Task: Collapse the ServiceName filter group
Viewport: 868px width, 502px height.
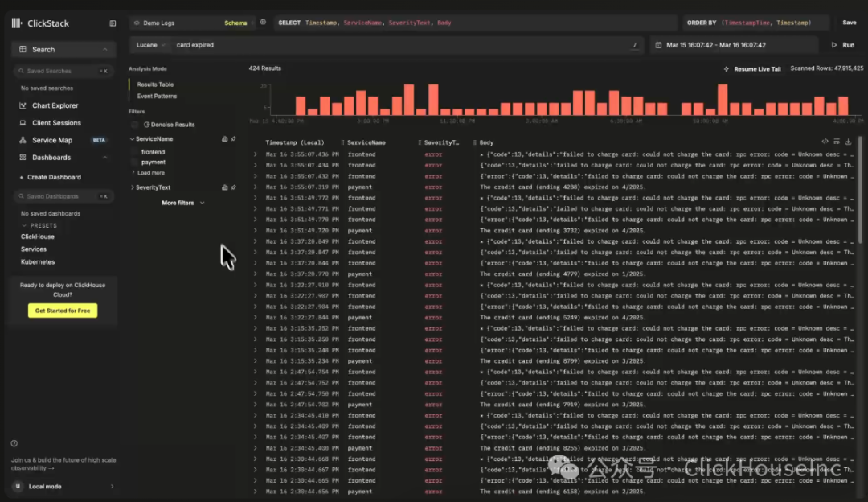Action: point(133,139)
